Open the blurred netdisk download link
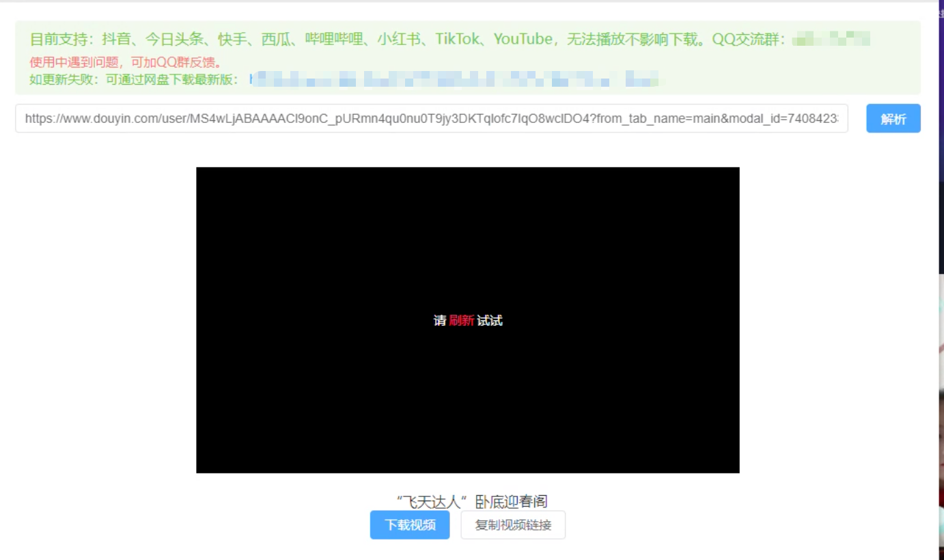The image size is (944, 560). pyautogui.click(x=454, y=79)
